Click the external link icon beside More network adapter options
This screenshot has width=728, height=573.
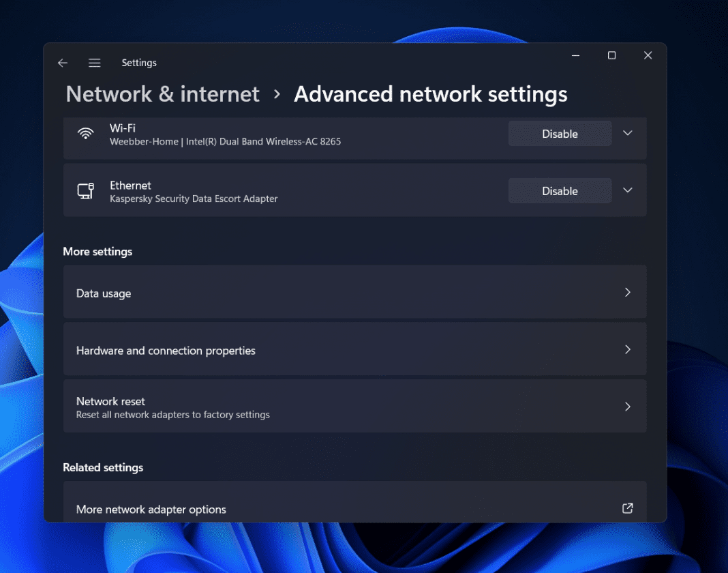(627, 508)
